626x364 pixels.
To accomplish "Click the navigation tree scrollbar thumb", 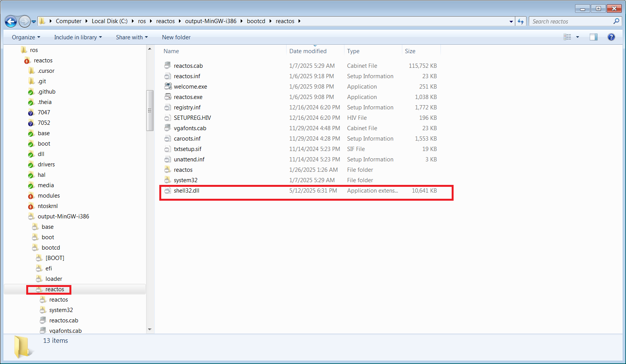I will tap(150, 111).
